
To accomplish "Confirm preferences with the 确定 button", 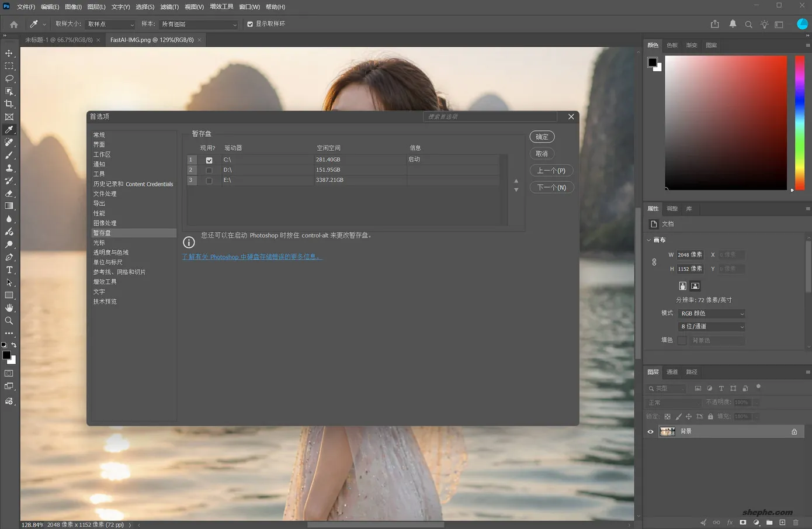I will point(542,137).
